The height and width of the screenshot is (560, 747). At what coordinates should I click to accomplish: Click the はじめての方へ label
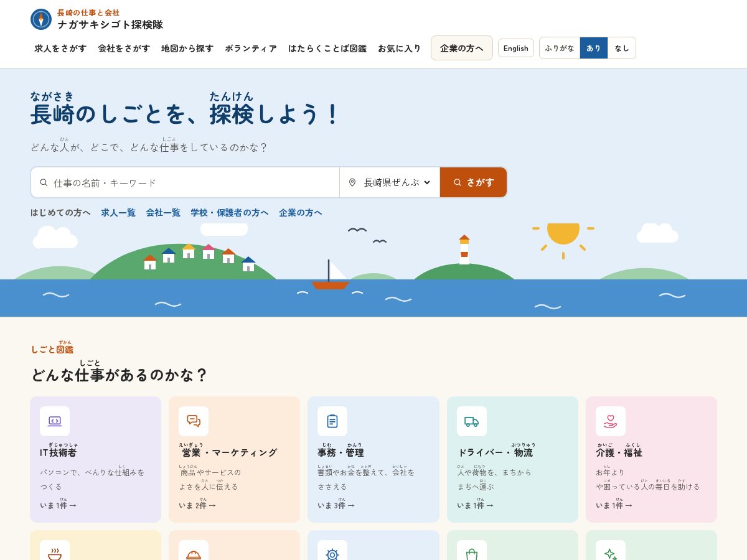click(60, 212)
